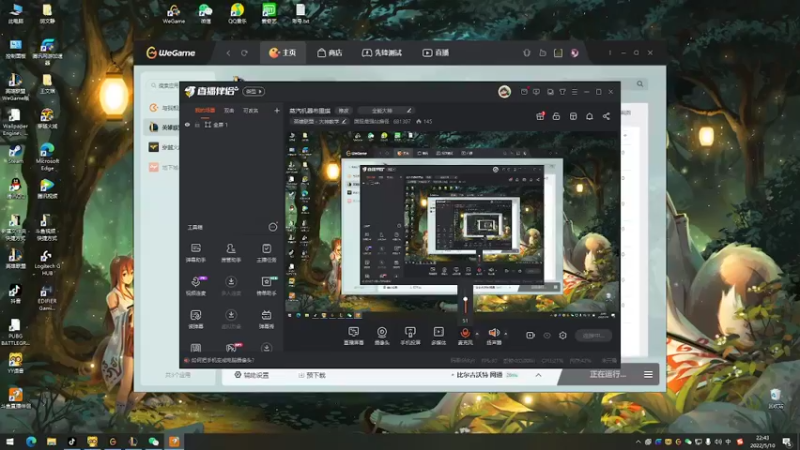The height and width of the screenshot is (450, 800).
Task: Open the user avatar in live companion header
Action: (504, 91)
